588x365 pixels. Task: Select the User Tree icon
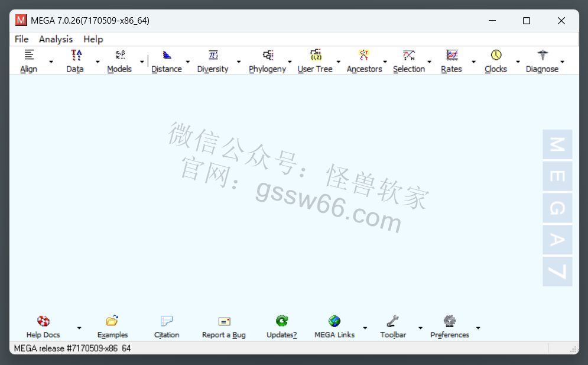tap(316, 55)
